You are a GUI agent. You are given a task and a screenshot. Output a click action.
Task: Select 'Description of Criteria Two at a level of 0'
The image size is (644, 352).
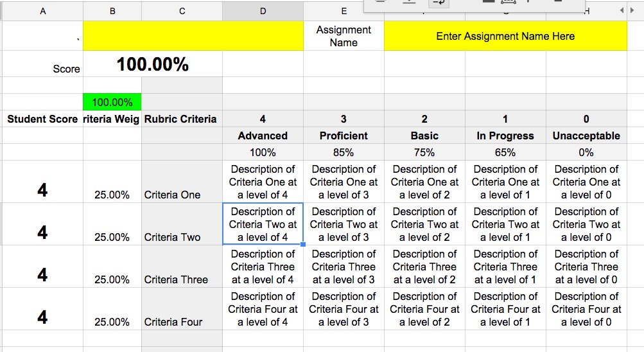pos(586,224)
